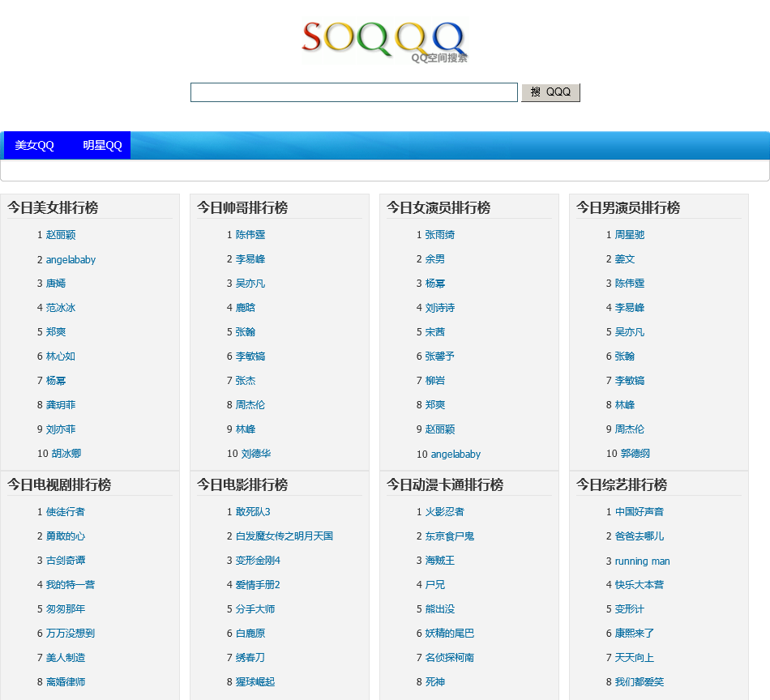Select 快乐大本营 show

tap(640, 585)
